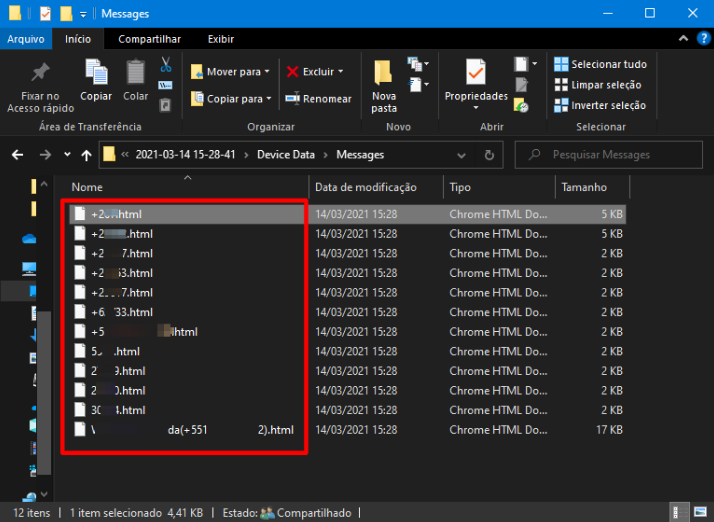
Task: Expand the Mover para dropdown
Action: [x=269, y=72]
